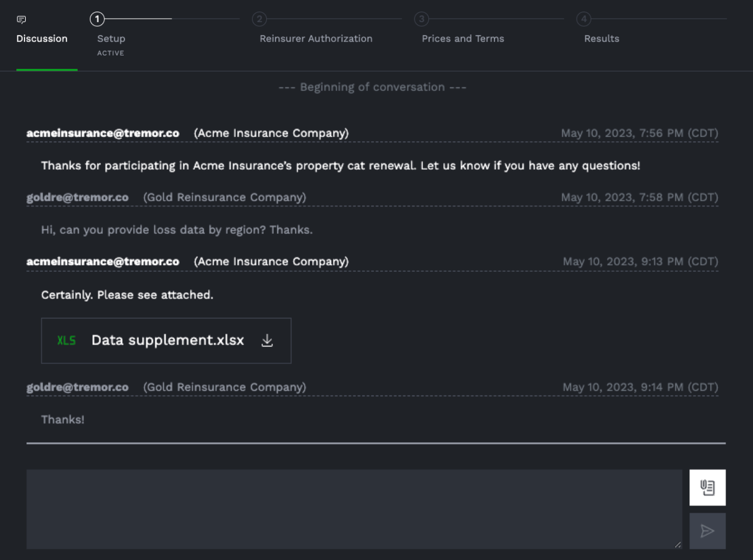Open the Prices and Terms step
The image size is (753, 560).
463,38
